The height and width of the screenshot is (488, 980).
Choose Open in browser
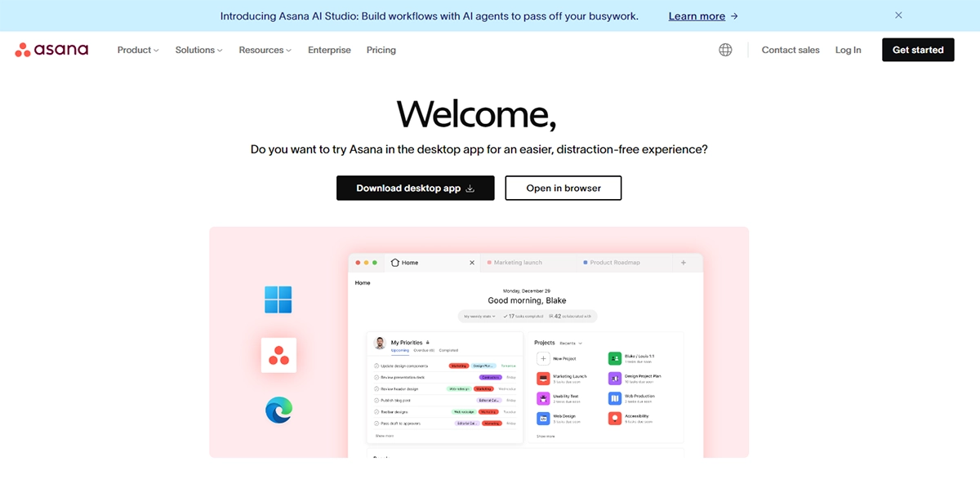[563, 188]
